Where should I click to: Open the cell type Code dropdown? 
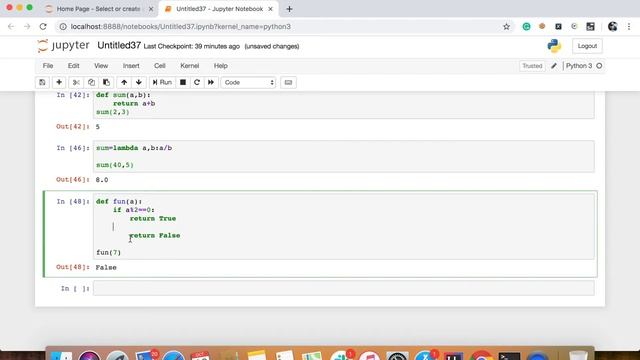[248, 82]
